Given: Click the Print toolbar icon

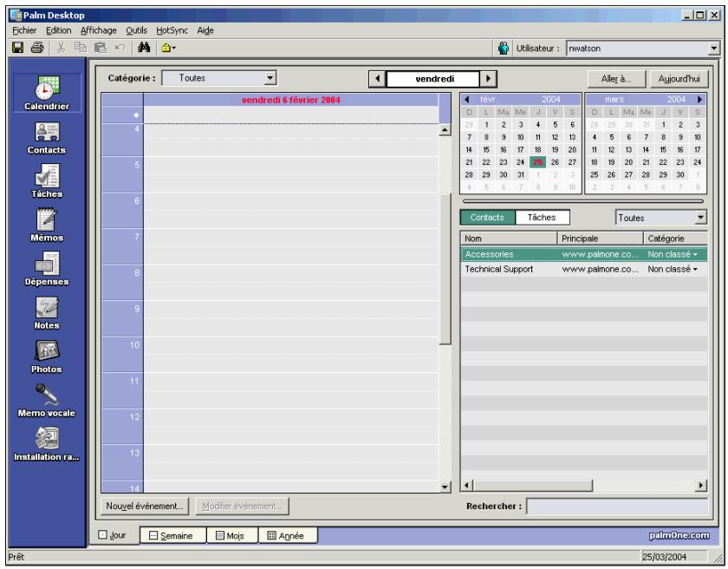Looking at the screenshot, I should pos(37,48).
